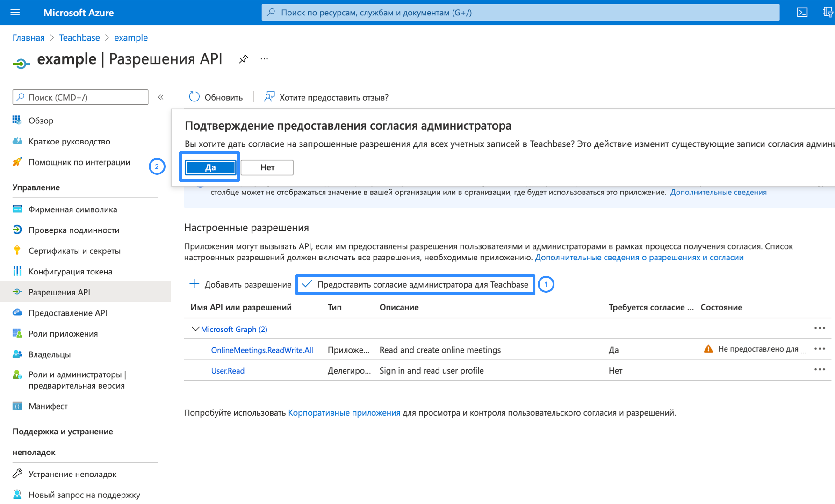Screen dimensions: 835x504
Task: Click the wrench icon for Устранение неполадок
Action: pos(17,474)
